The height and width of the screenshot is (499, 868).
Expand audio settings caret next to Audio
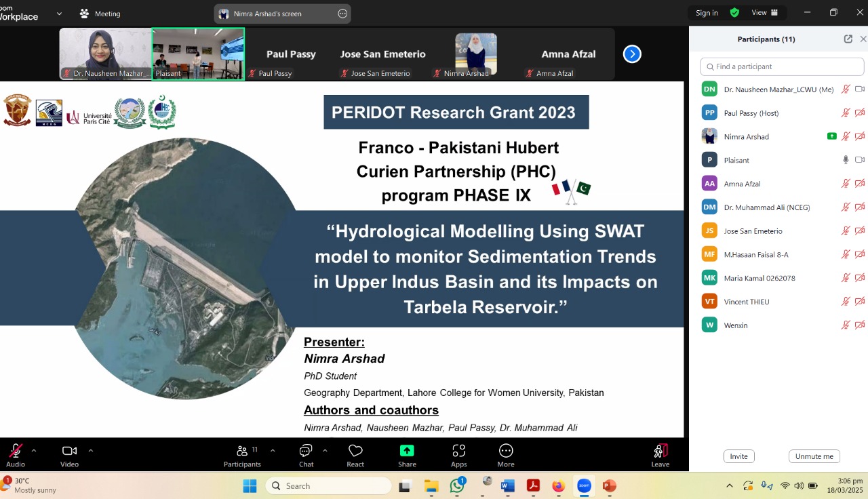click(34, 450)
